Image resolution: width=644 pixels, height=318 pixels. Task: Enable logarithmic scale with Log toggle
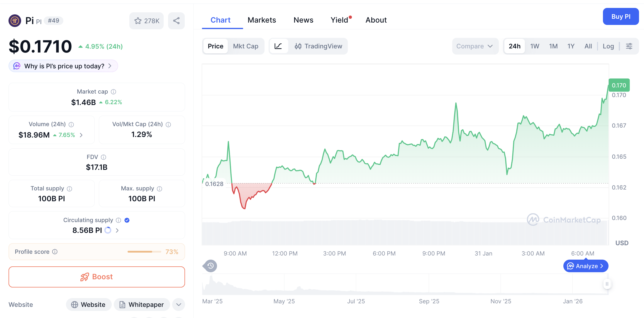click(608, 46)
